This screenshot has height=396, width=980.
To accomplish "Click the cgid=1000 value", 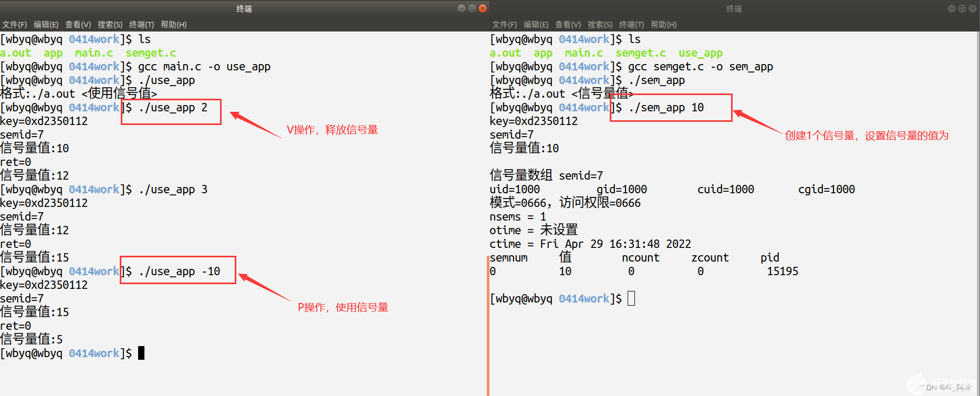I will (x=827, y=190).
